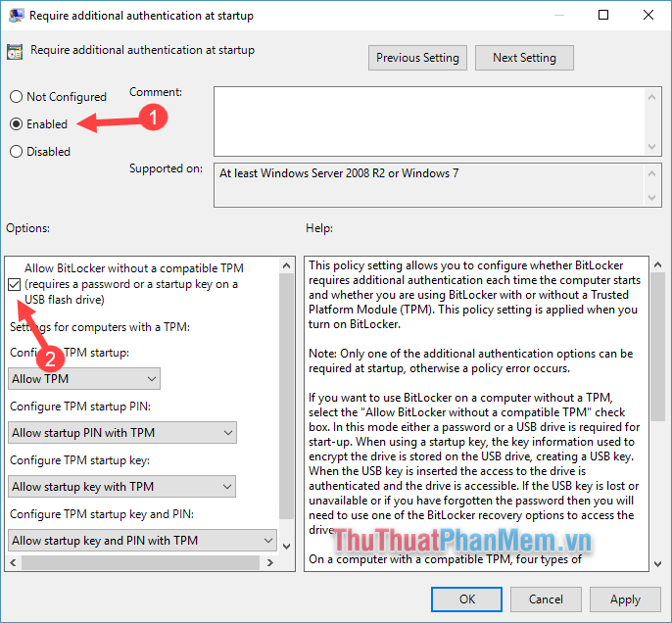Click the Apply button
Viewport: 672px width, 623px height.
click(x=625, y=599)
